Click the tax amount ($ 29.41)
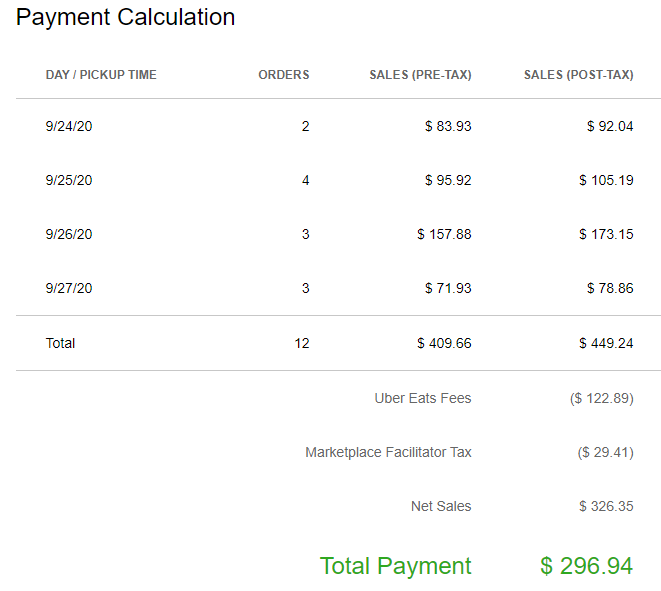The image size is (661, 591). pos(605,452)
